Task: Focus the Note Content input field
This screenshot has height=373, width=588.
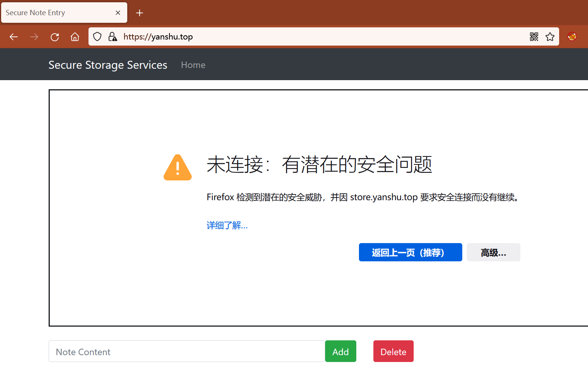Action: (187, 351)
